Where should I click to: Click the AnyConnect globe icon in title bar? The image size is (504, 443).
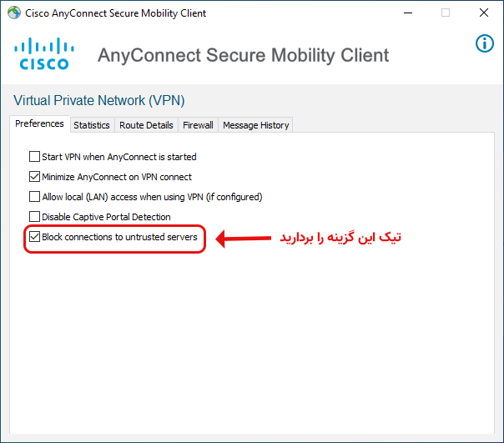click(13, 13)
